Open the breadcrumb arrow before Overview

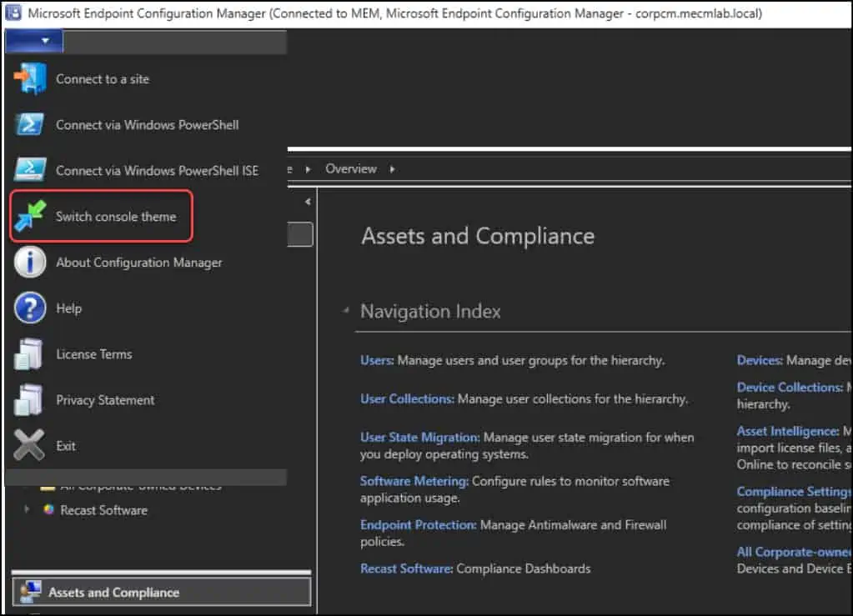click(308, 169)
